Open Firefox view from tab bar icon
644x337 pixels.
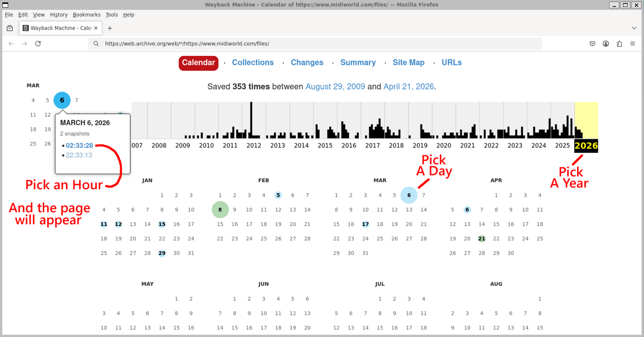[10, 28]
